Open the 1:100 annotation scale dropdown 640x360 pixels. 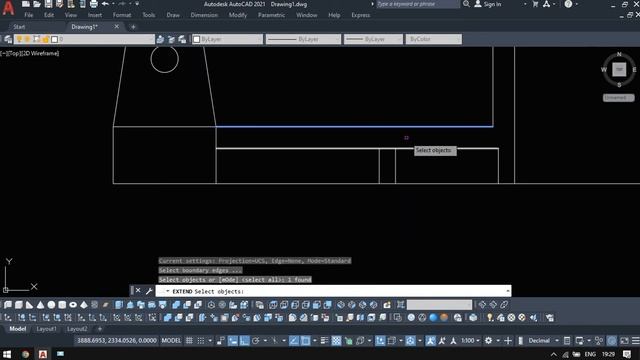pyautogui.click(x=470, y=341)
